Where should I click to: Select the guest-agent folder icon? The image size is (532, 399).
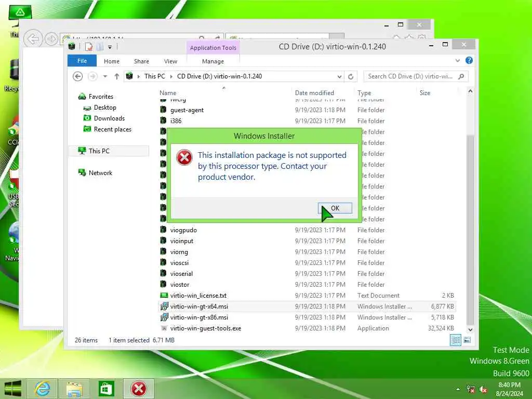[163, 110]
